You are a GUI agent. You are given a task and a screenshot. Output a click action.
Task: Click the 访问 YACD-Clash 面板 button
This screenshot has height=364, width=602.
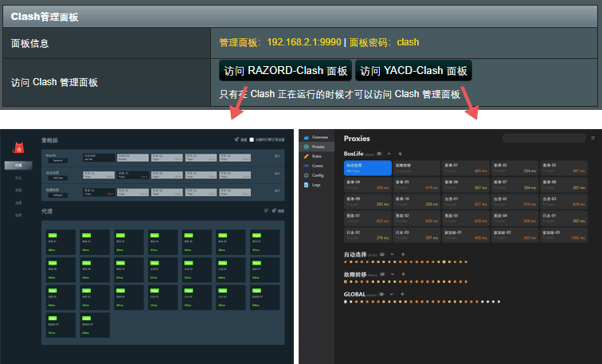tap(413, 71)
